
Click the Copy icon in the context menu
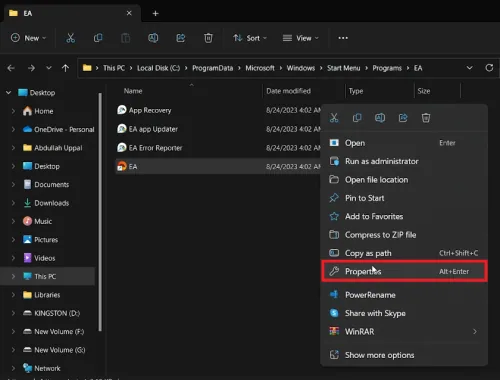tap(357, 118)
